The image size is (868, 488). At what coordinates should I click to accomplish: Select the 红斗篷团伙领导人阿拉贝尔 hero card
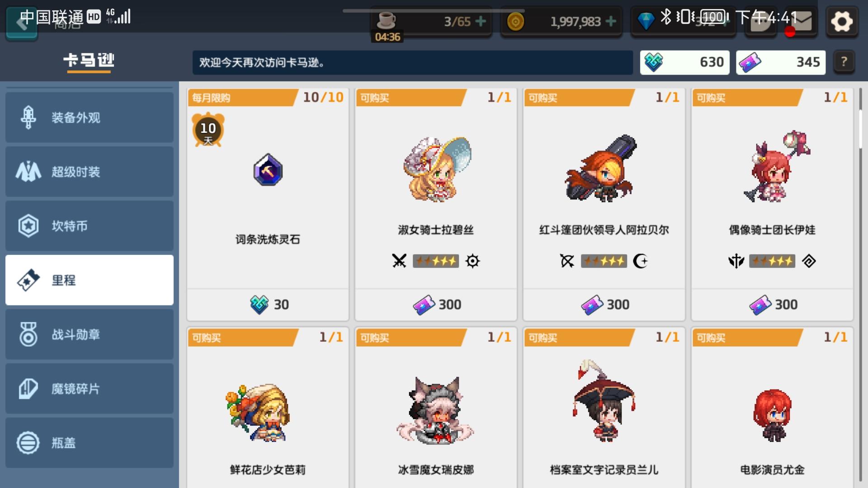[x=604, y=204]
